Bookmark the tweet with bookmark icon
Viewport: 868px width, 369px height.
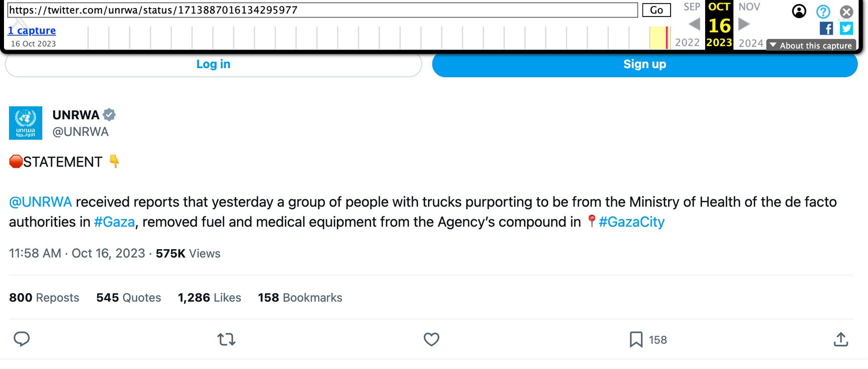636,339
